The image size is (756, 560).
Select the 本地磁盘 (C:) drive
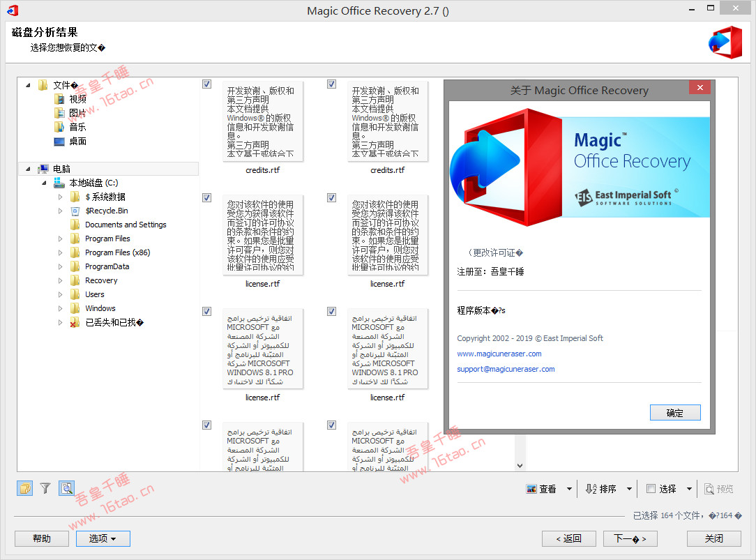pos(93,183)
